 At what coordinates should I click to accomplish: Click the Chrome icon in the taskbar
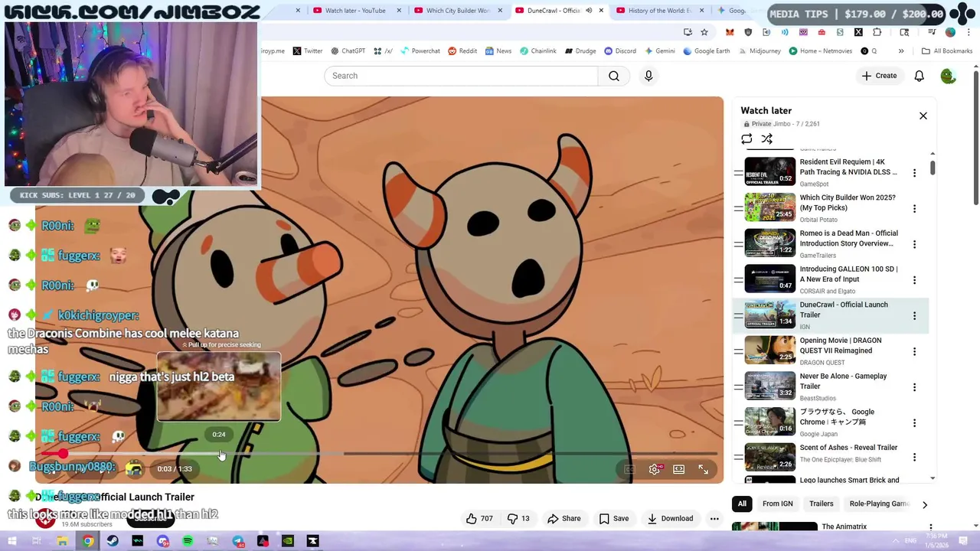coord(88,541)
